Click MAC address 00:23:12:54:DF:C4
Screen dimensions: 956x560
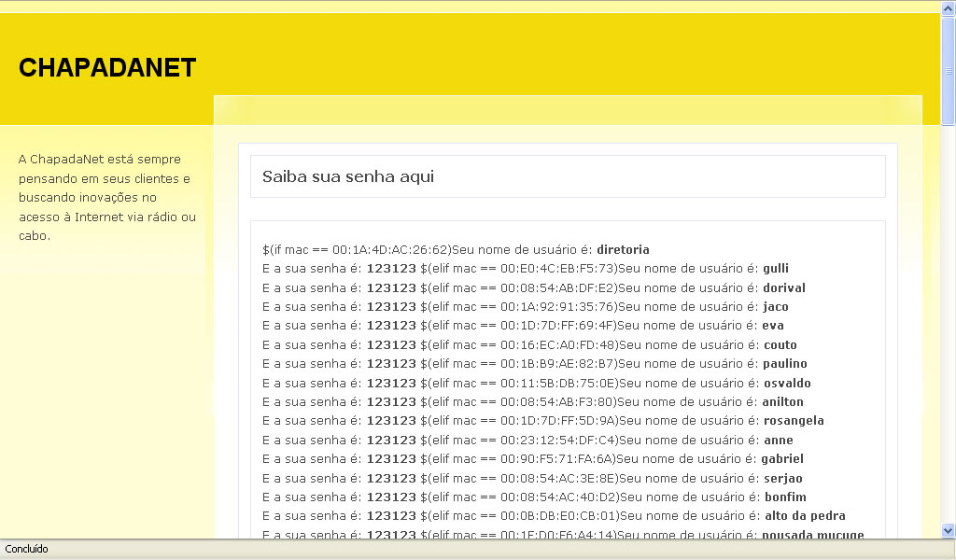point(558,440)
